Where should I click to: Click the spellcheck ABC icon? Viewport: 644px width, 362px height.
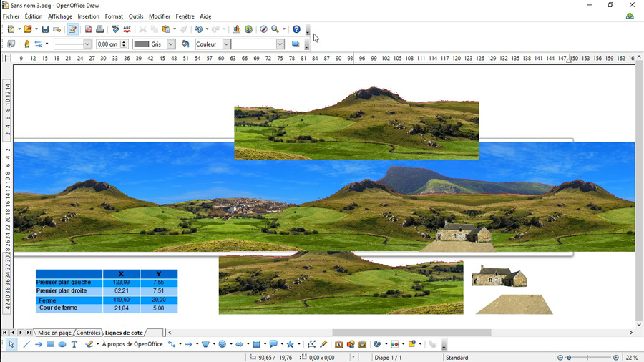click(x=115, y=29)
